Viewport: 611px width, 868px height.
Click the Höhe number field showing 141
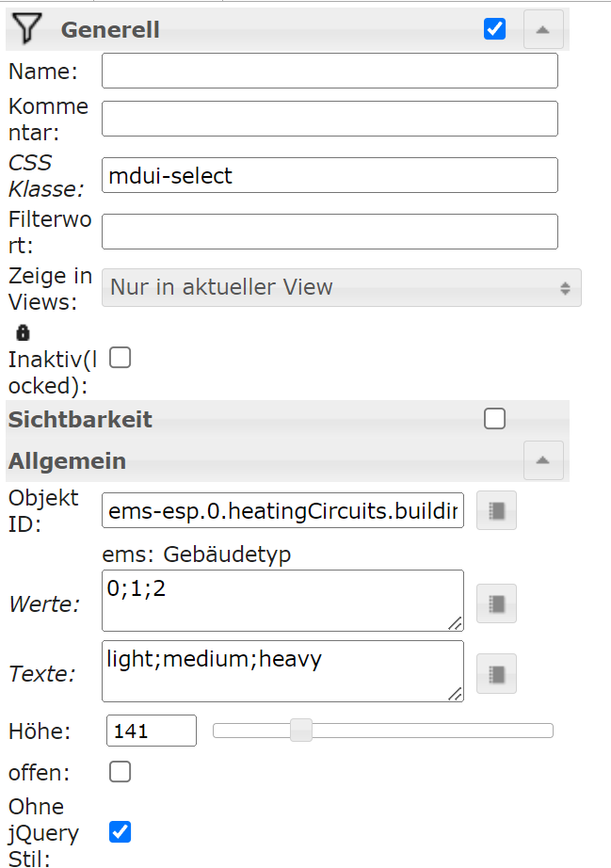[x=151, y=731]
